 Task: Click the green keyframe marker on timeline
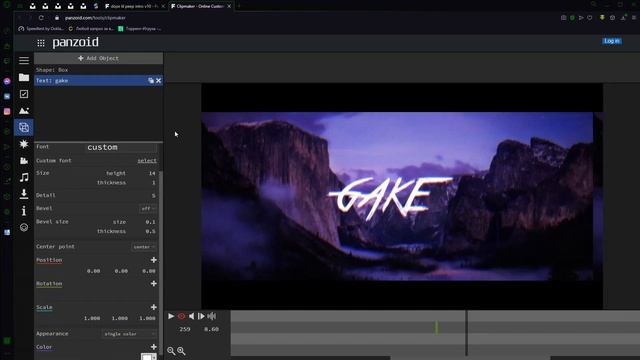(436, 327)
